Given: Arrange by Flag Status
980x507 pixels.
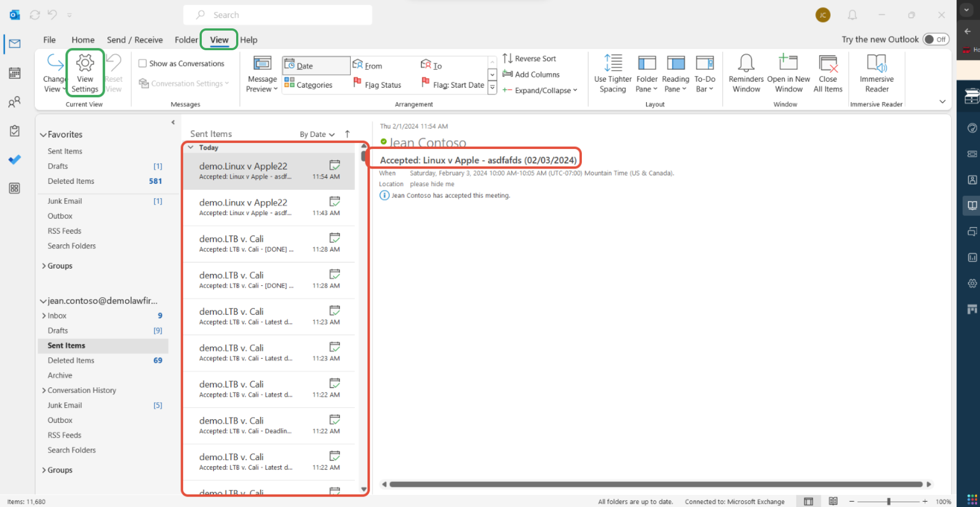Looking at the screenshot, I should pos(377,85).
